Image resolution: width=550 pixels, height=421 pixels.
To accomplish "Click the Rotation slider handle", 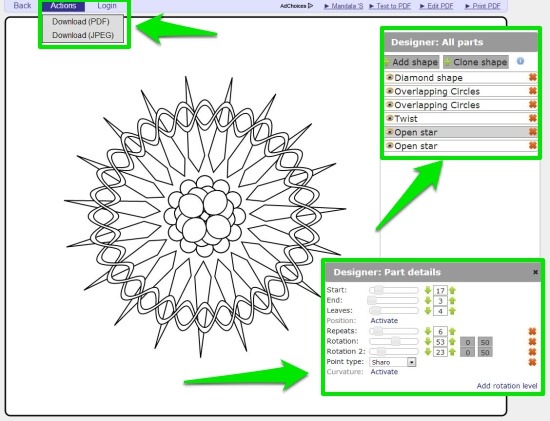I will 396,341.
